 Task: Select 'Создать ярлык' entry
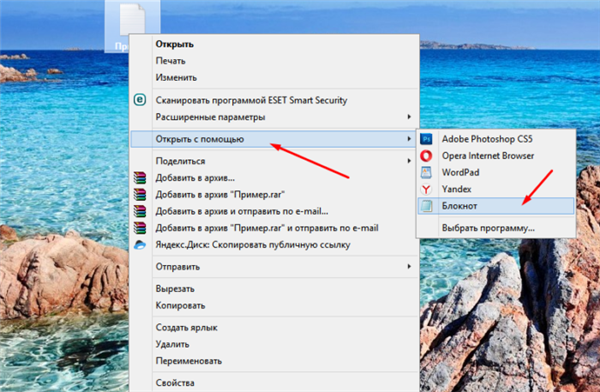[275, 327]
